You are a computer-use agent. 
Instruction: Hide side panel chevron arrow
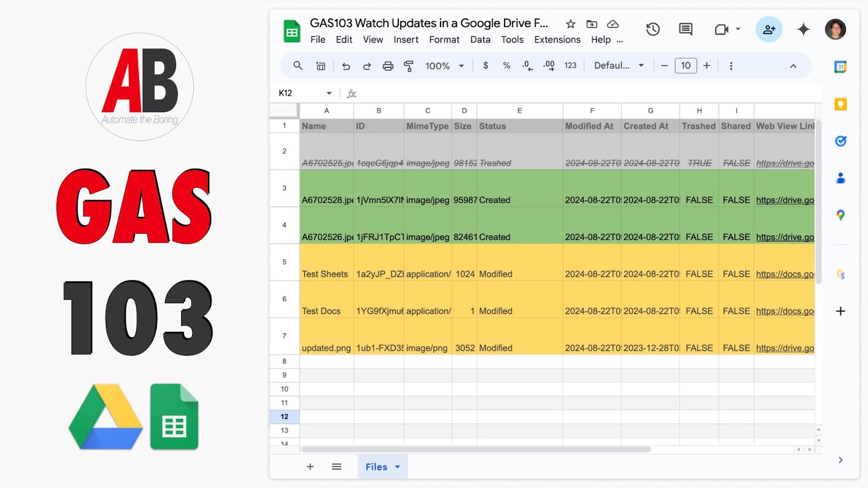pyautogui.click(x=840, y=460)
